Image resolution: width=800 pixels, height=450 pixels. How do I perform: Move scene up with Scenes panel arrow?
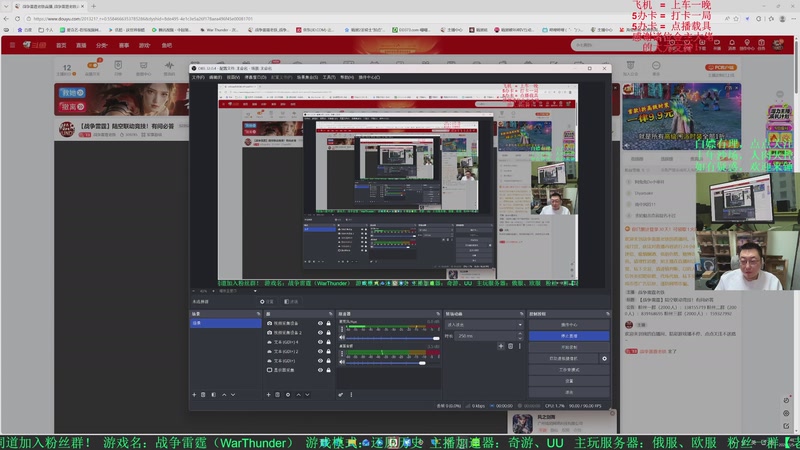(223, 394)
